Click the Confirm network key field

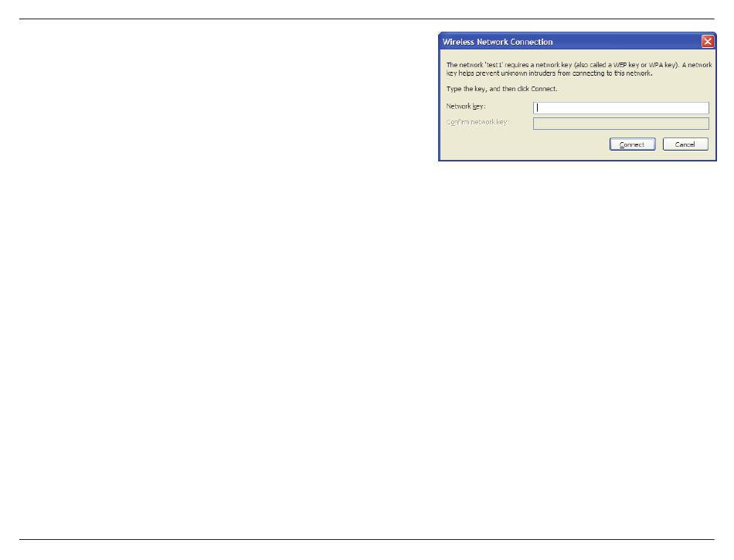620,124
